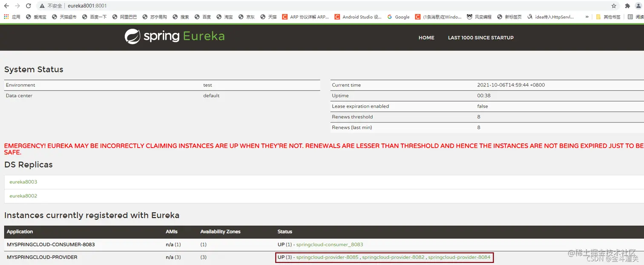The height and width of the screenshot is (265, 644).
Task: Open the 百度 bookmark
Action: point(203,17)
